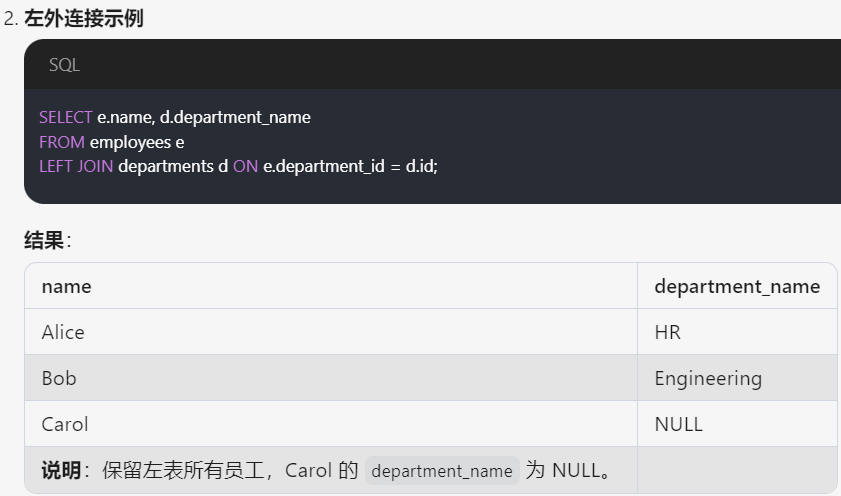Click the LEFT JOIN keyword

tap(76, 166)
